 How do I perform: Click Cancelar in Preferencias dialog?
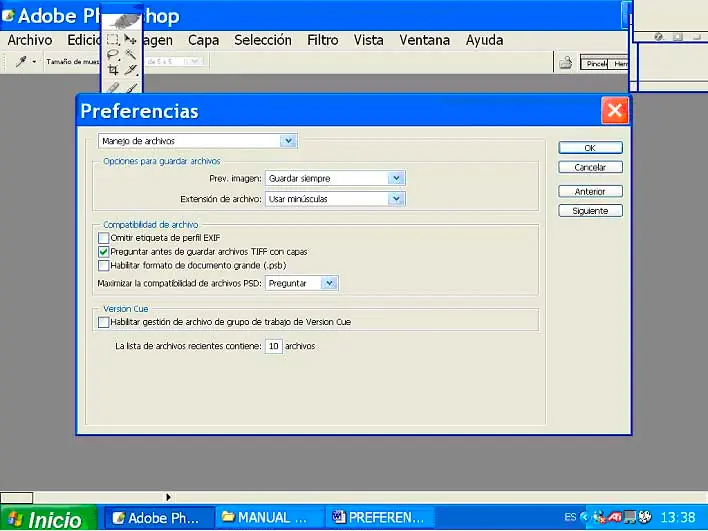point(590,167)
